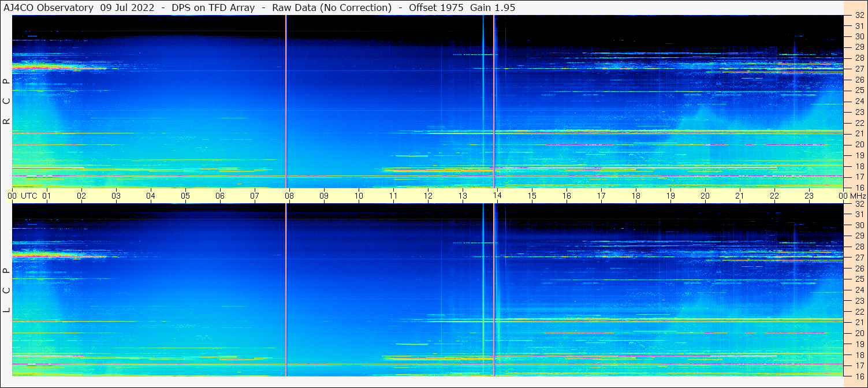Select the date "09 Jul 2022" in header
The image size is (868, 388).
[x=126, y=8]
